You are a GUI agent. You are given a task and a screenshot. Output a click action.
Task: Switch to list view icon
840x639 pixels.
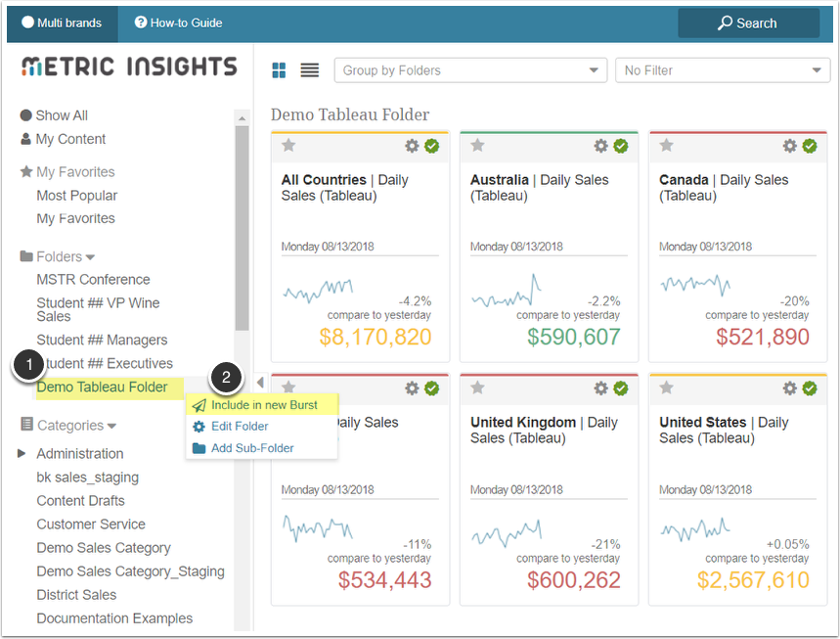tap(310, 70)
